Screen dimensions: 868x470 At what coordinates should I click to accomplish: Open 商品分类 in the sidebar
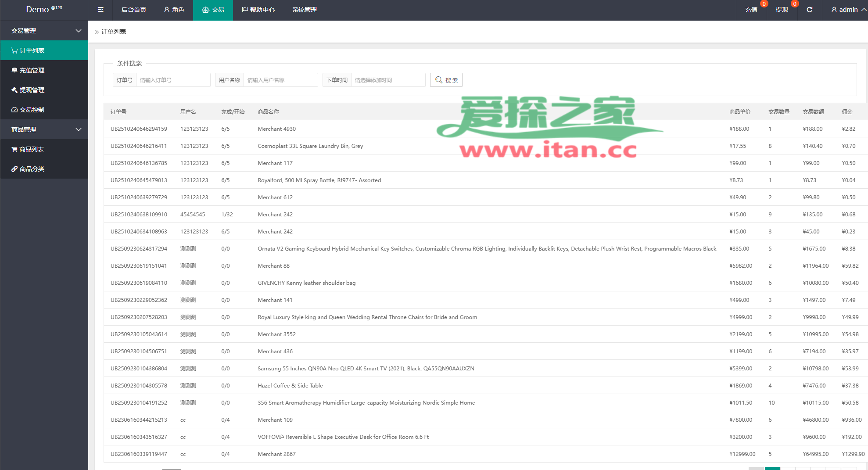coord(32,169)
